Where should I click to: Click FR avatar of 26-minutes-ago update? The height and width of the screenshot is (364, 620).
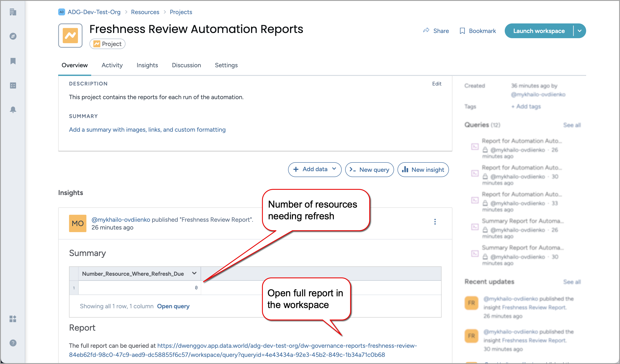[471, 303]
